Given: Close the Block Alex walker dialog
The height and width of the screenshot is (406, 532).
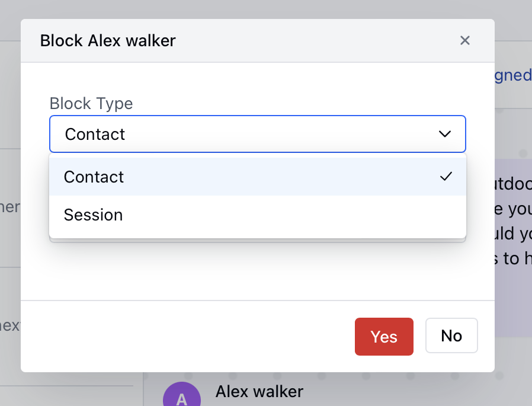Looking at the screenshot, I should tap(465, 40).
